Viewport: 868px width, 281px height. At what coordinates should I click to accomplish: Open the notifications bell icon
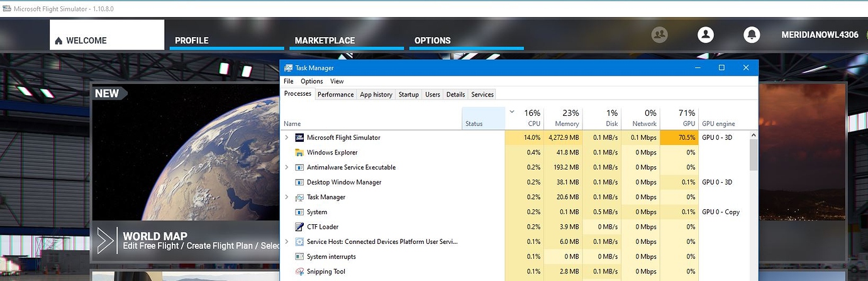click(x=752, y=35)
